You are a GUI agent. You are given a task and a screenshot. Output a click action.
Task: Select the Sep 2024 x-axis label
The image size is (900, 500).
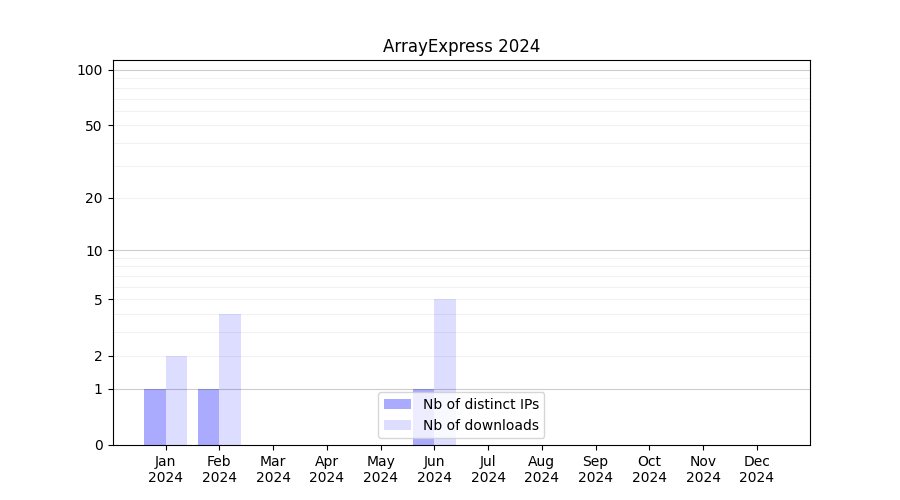coord(595,469)
